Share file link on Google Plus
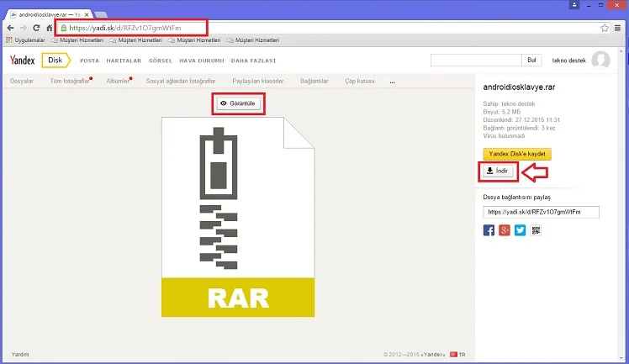This screenshot has height=364, width=629. click(505, 230)
